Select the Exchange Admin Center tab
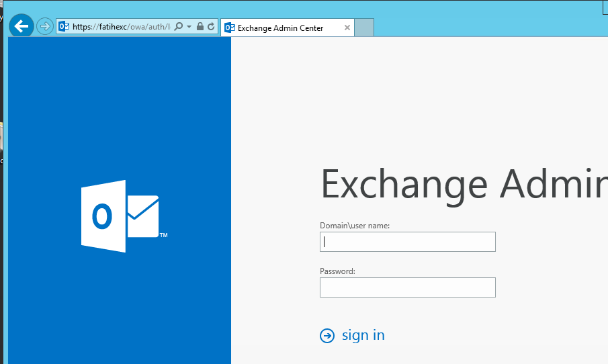The height and width of the screenshot is (364, 608). [x=288, y=28]
